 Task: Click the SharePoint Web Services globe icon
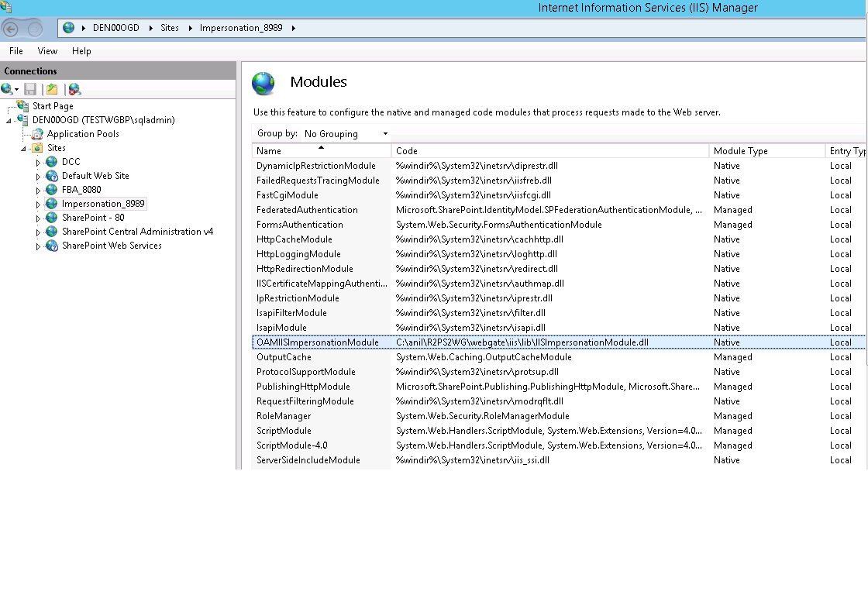tap(51, 245)
